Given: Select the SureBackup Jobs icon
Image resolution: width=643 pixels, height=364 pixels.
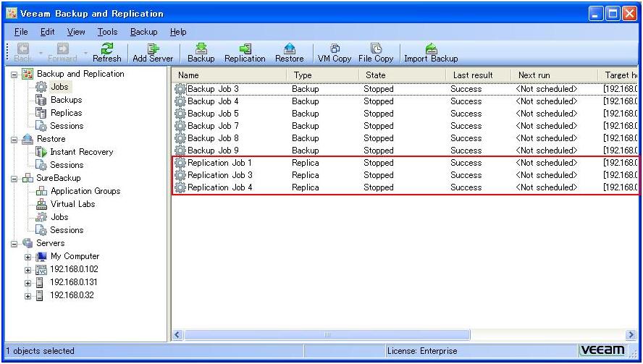Looking at the screenshot, I should (x=41, y=217).
